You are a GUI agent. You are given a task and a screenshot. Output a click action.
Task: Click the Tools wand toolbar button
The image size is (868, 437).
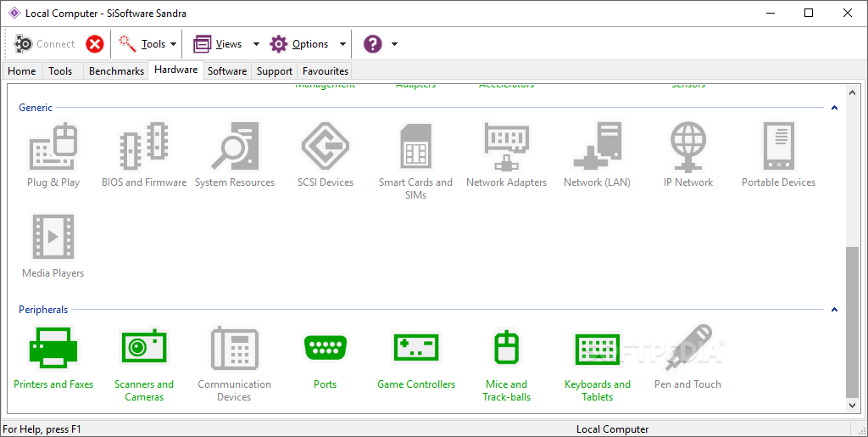pyautogui.click(x=142, y=44)
